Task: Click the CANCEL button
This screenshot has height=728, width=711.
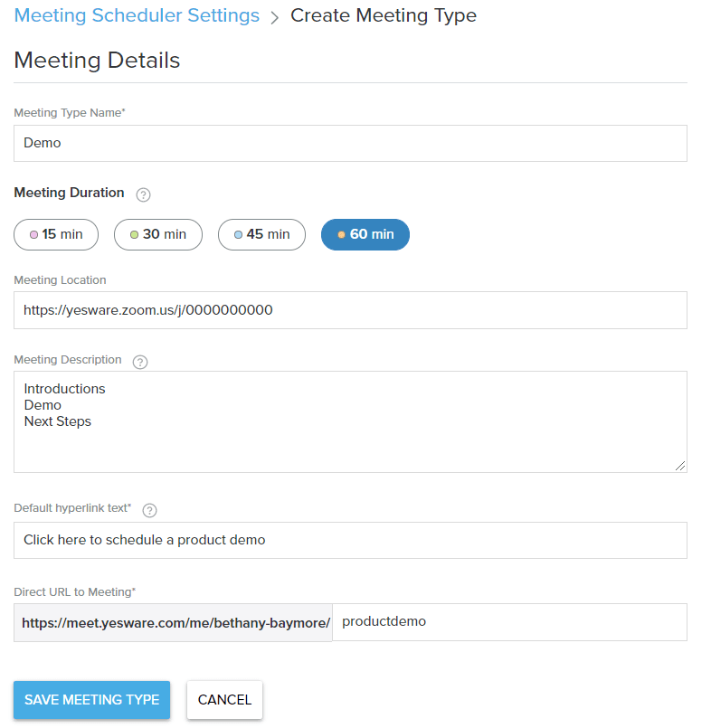Action: click(x=224, y=699)
